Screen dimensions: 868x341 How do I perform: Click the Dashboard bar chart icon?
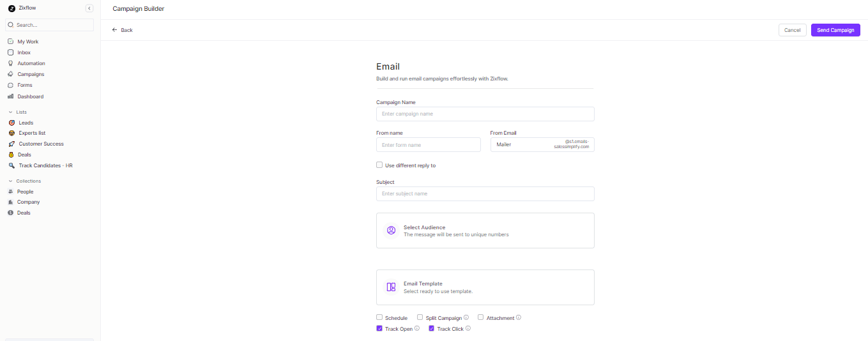pyautogui.click(x=11, y=96)
